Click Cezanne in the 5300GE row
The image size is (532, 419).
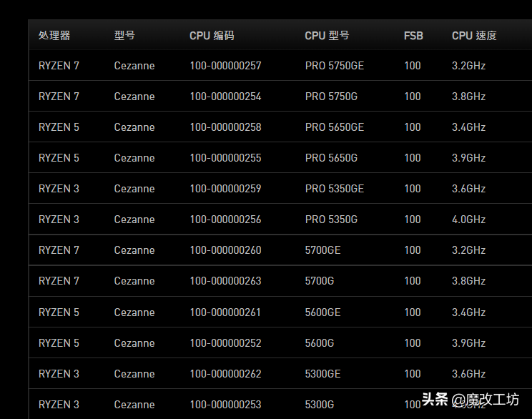[134, 374]
